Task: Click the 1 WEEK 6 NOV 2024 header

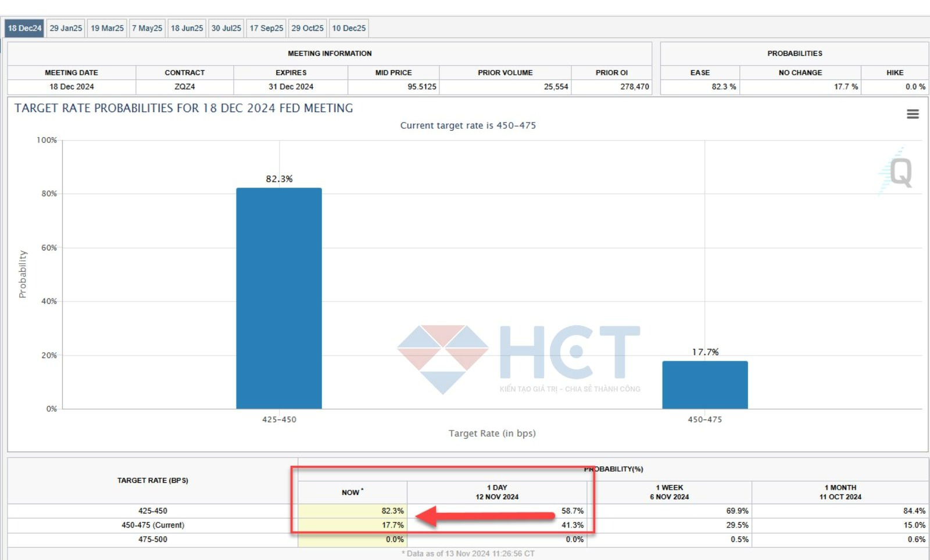Action: click(x=670, y=492)
